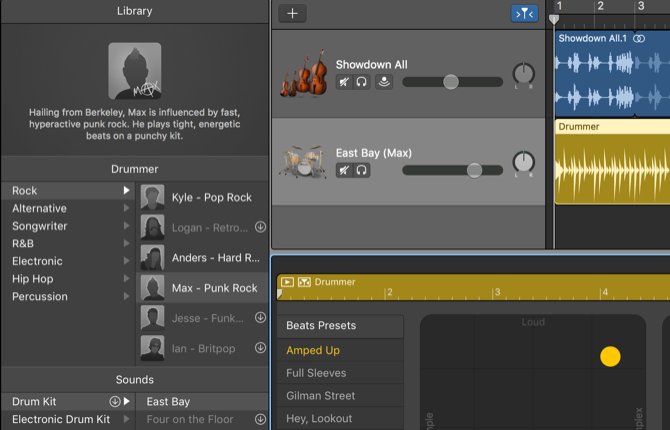Choose drummer Ian - Britpop
The width and height of the screenshot is (670, 430).
[x=202, y=348]
